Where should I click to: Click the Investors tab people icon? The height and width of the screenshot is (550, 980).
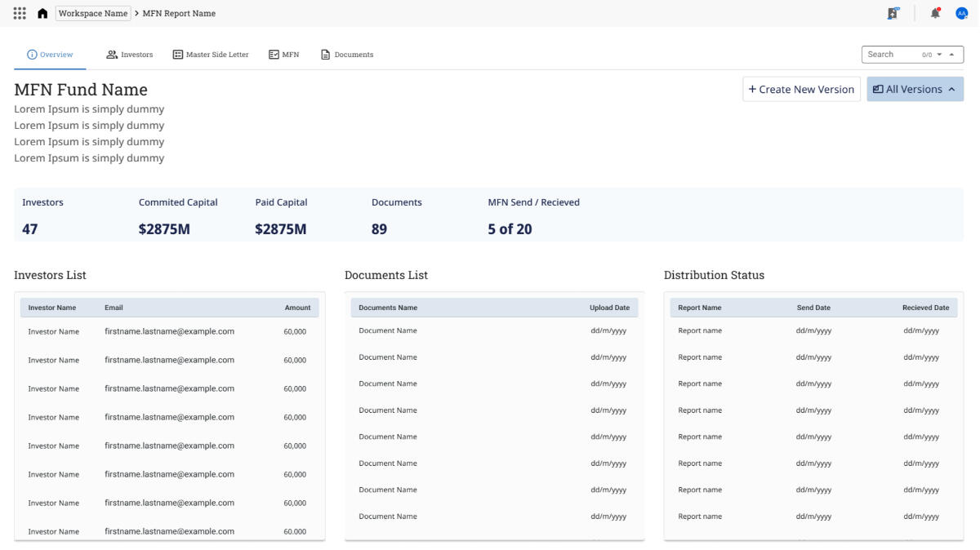click(x=112, y=55)
